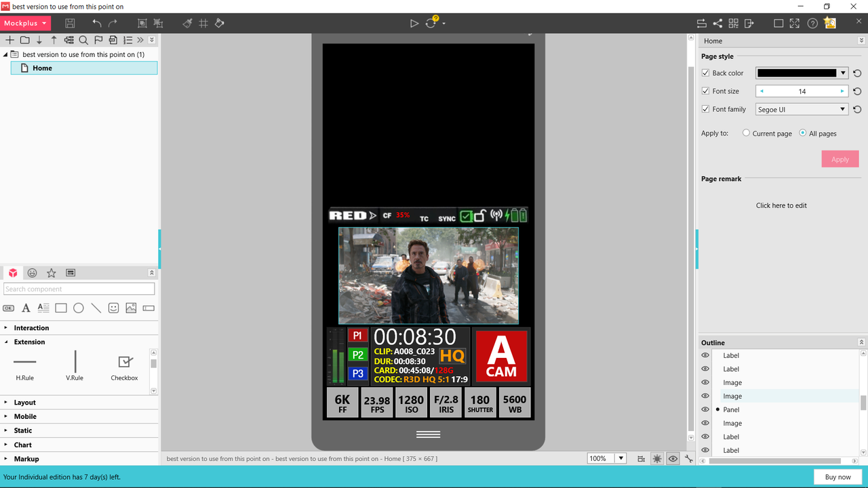Uncheck the Font family checkbox
Image resolution: width=868 pixels, height=488 pixels.
point(705,109)
